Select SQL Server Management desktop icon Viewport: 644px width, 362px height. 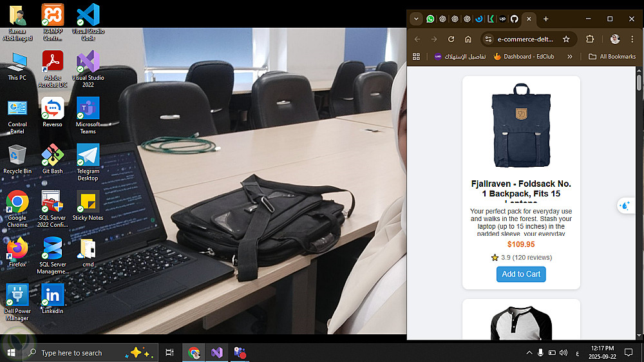tap(53, 256)
